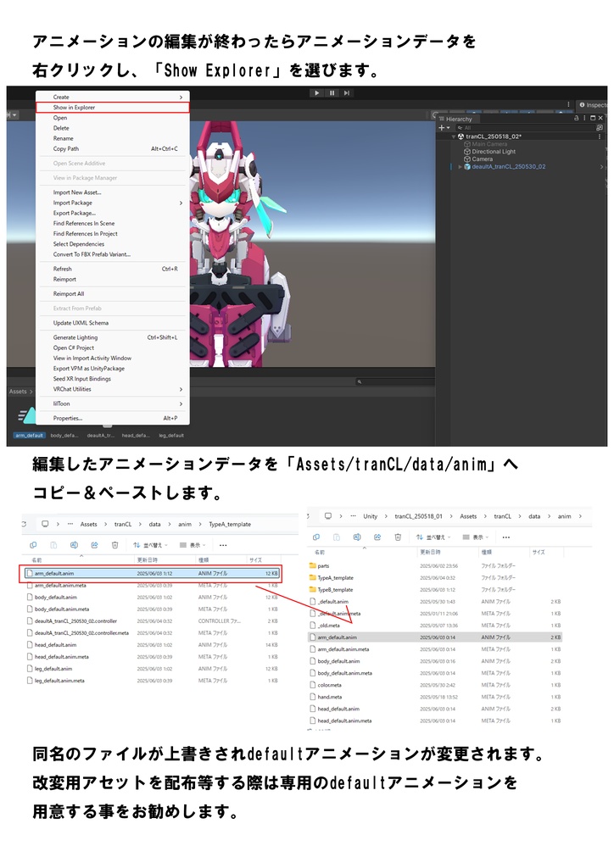Screen dimensions: 614x868
Task: Expand the VRChat Utilities submenu
Action: 113,389
